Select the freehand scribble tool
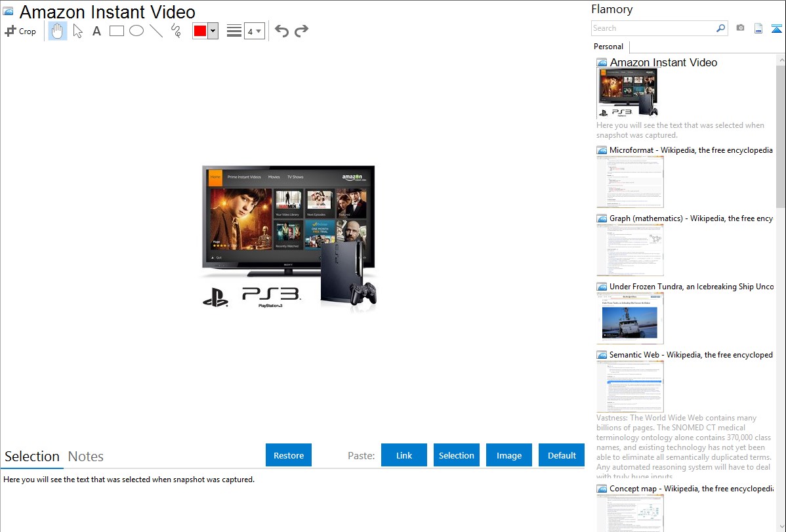This screenshot has height=532, width=786. [176, 31]
